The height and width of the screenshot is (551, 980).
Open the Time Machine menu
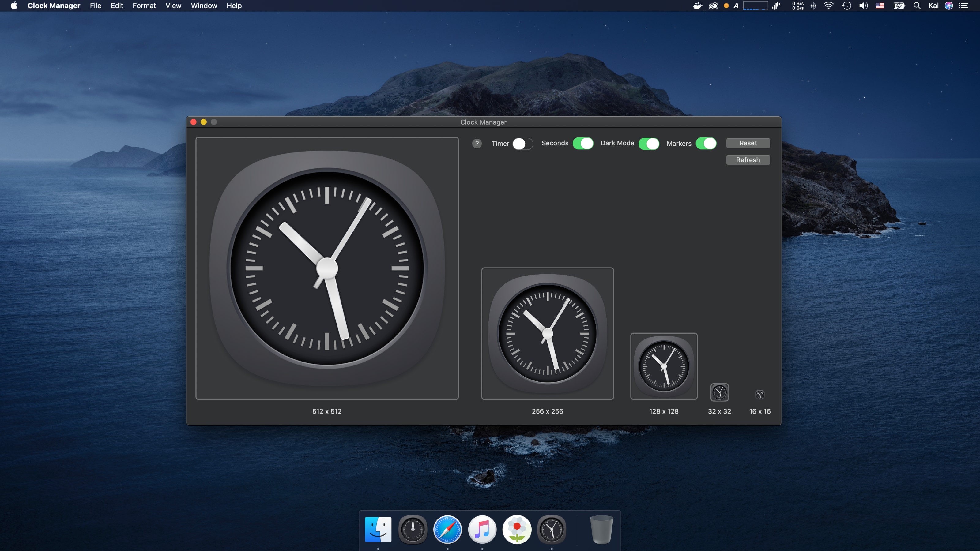pyautogui.click(x=846, y=6)
